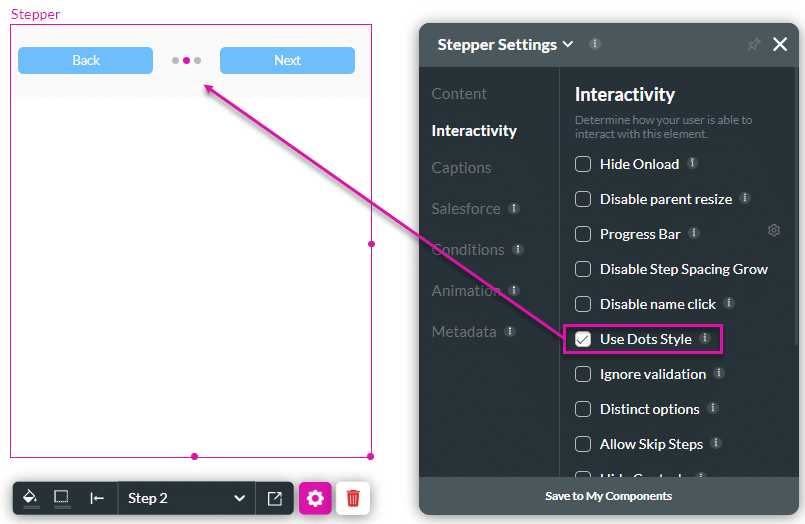
Task: Select the border style icon in toolbar
Action: (x=62, y=498)
